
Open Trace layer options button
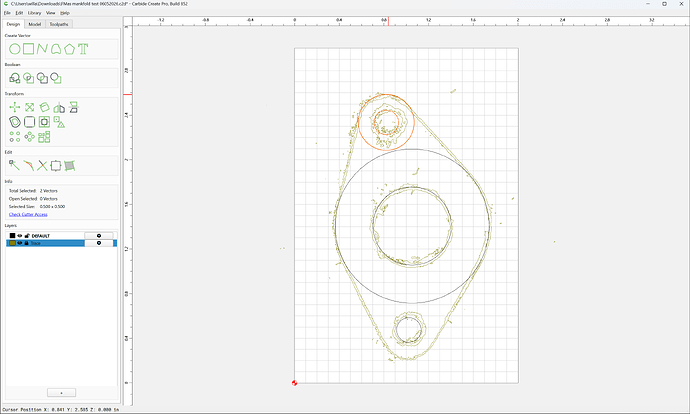[99, 243]
